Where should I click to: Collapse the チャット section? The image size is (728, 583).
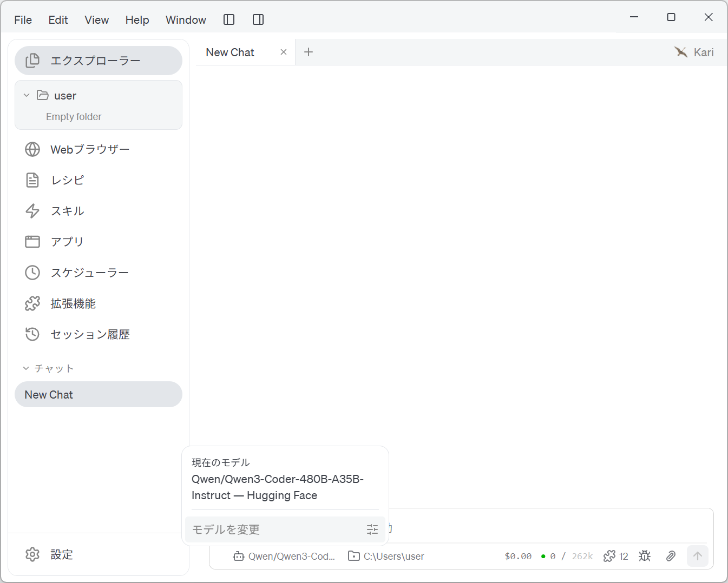coord(48,368)
